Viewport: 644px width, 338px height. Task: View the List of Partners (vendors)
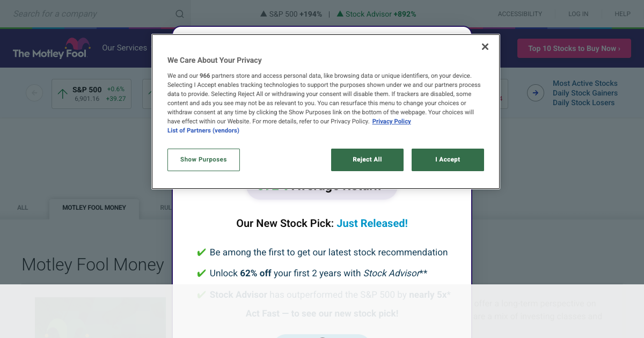[x=203, y=130]
